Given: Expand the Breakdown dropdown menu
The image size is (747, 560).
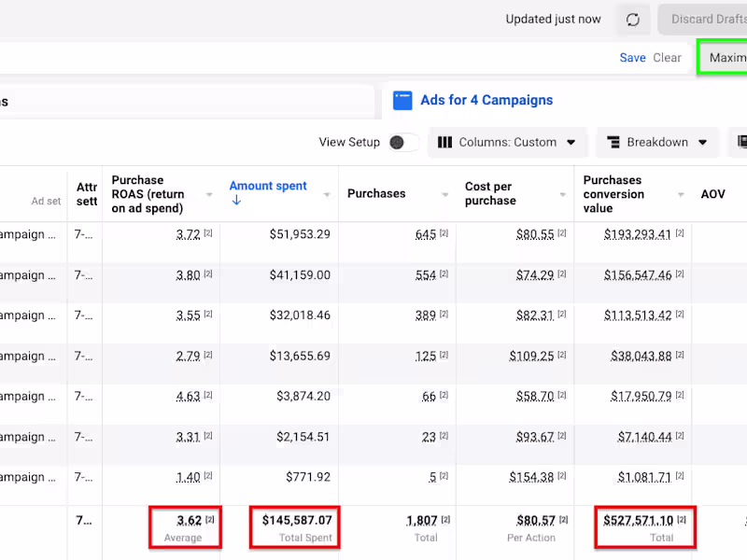Looking at the screenshot, I should point(657,143).
